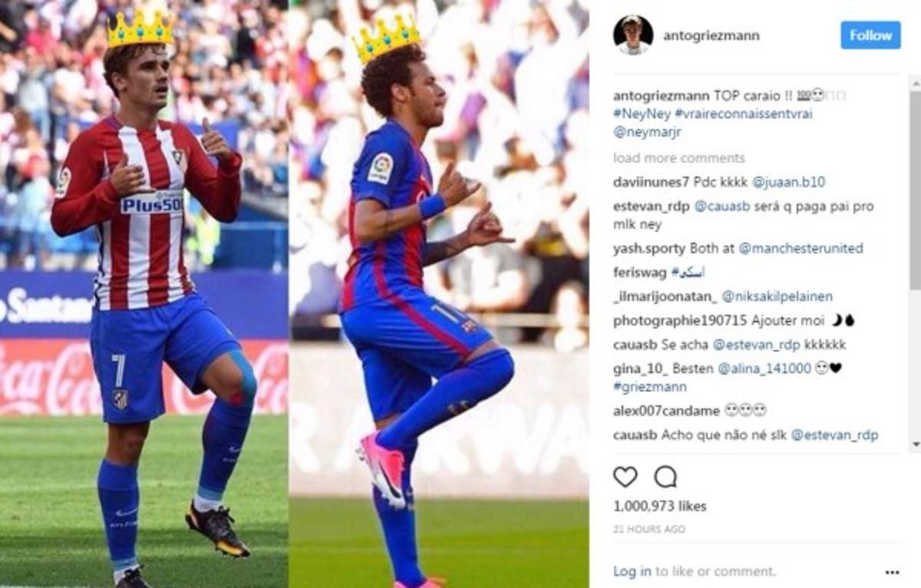Visit the @neymarjr mention in caption

(647, 132)
